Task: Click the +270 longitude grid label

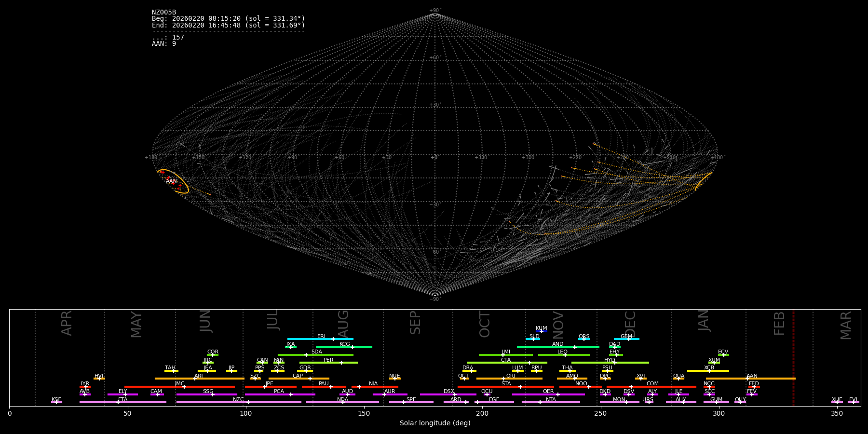Action: [575, 158]
